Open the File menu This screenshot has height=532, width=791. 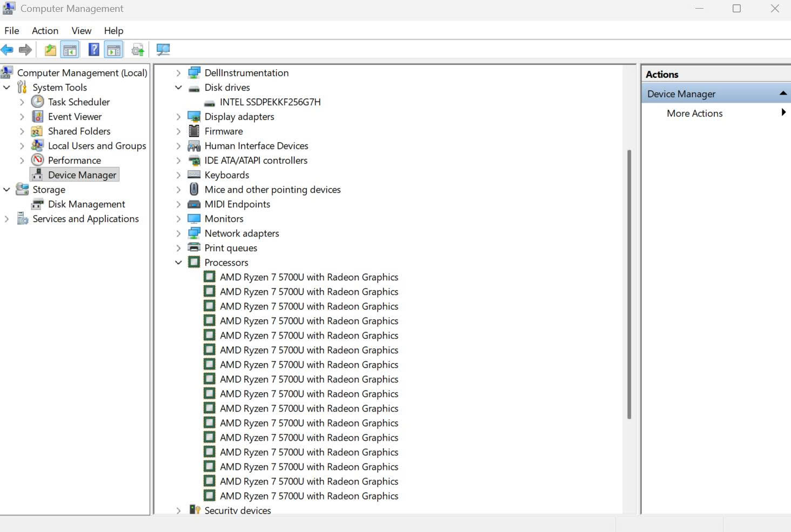[12, 31]
